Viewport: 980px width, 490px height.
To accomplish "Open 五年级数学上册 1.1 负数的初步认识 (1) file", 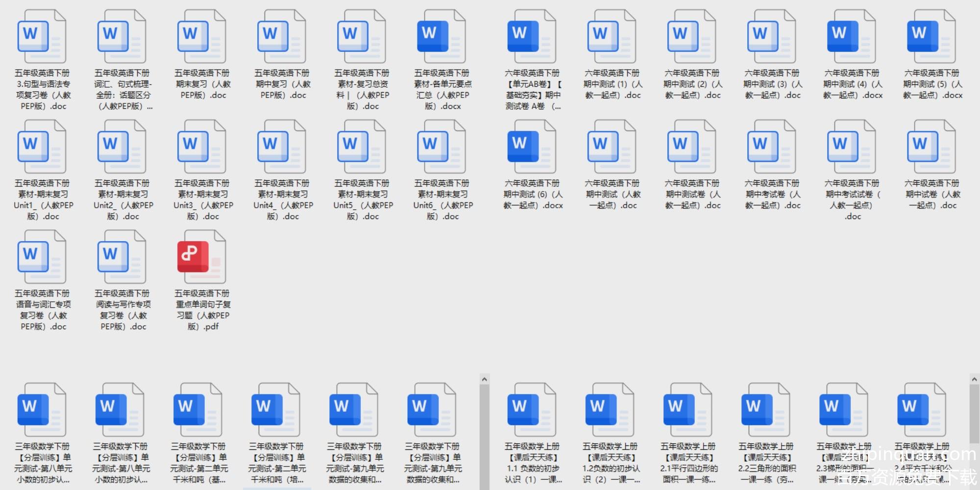I will [x=532, y=434].
